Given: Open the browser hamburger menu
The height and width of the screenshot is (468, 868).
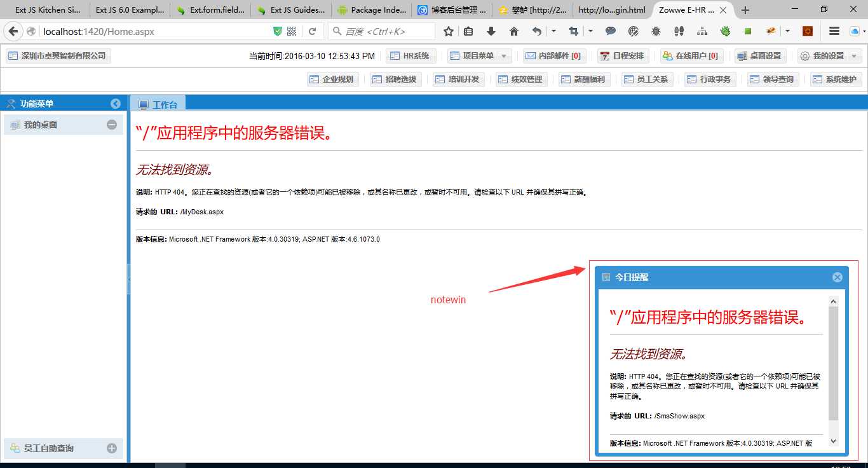Looking at the screenshot, I should (x=834, y=31).
